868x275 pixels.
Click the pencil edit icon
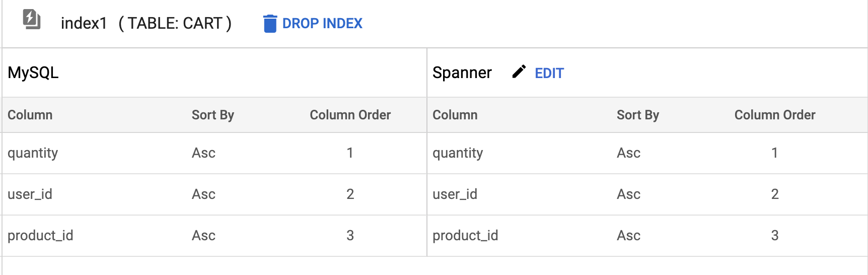tap(519, 72)
